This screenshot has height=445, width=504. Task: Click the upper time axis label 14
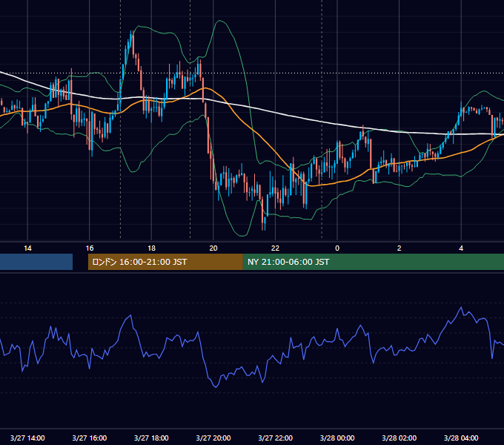coord(27,248)
